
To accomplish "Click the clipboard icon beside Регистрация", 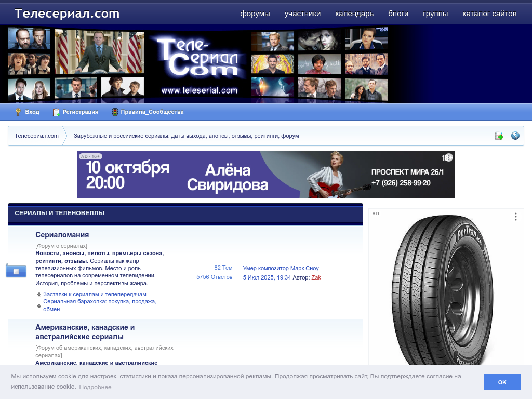I will [57, 112].
